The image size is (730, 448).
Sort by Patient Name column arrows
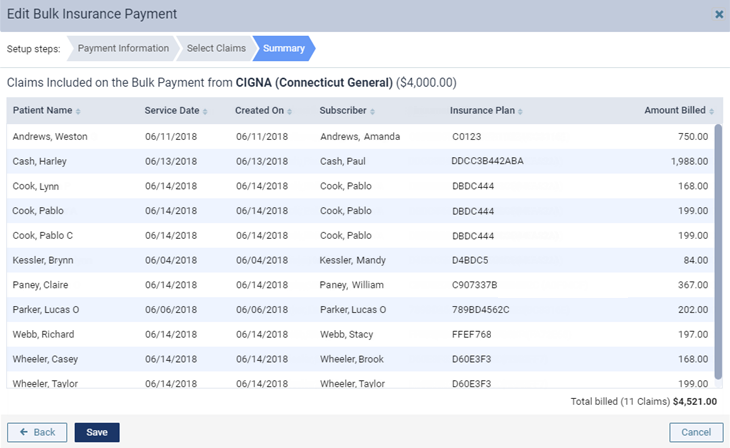78,111
